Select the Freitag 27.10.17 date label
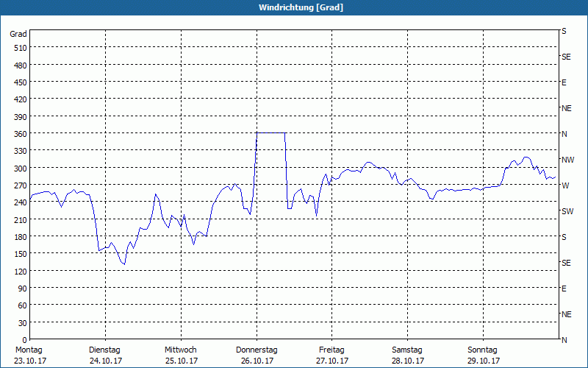Screen dimensions: 588x368 point(331,355)
